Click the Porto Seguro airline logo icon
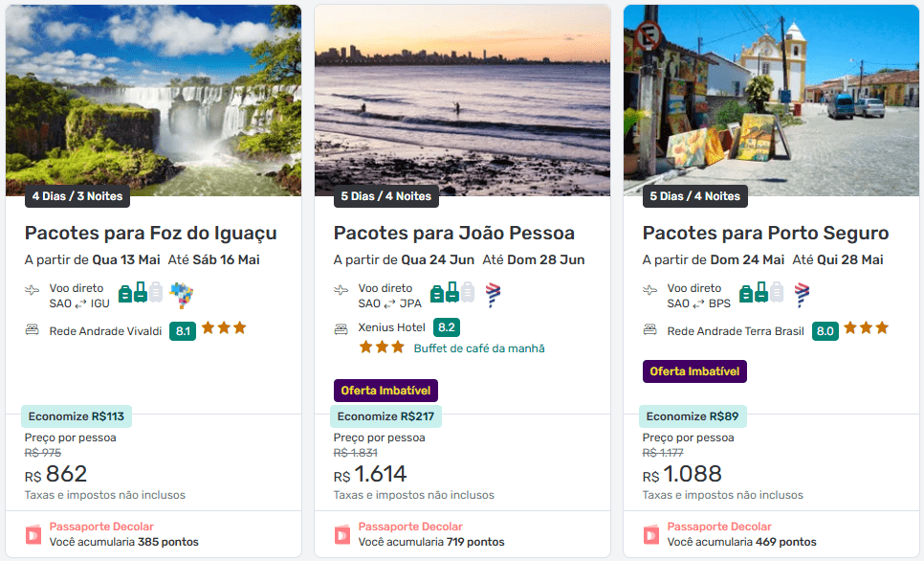 pos(803,295)
